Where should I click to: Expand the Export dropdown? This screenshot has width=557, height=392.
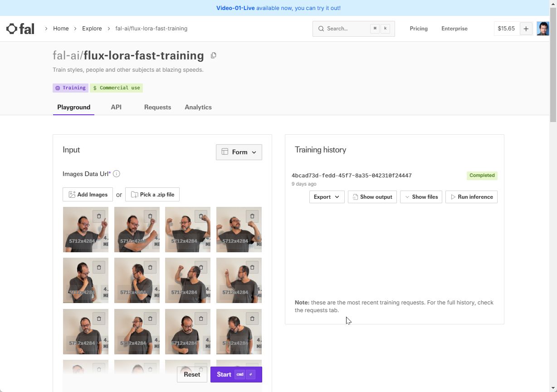[327, 197]
